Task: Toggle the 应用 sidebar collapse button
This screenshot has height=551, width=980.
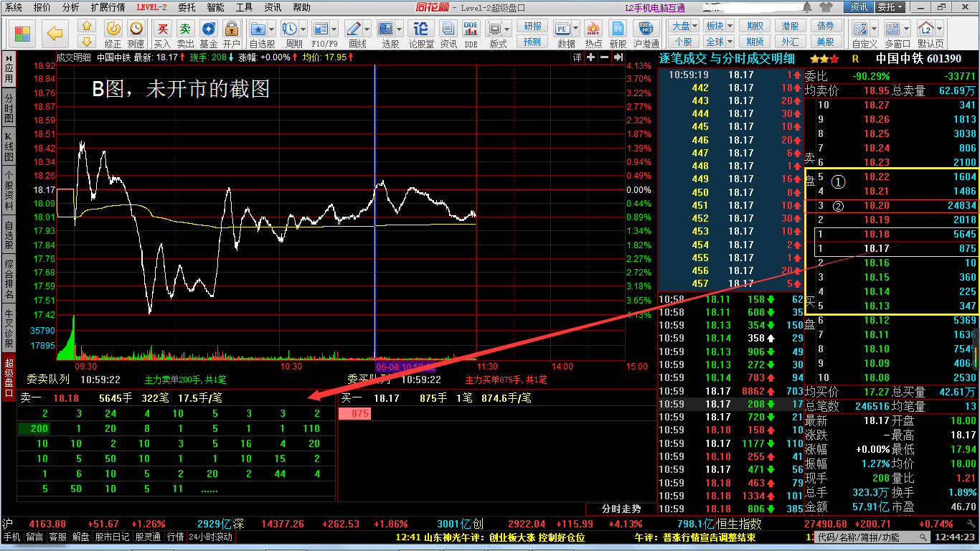Action: [x=9, y=70]
